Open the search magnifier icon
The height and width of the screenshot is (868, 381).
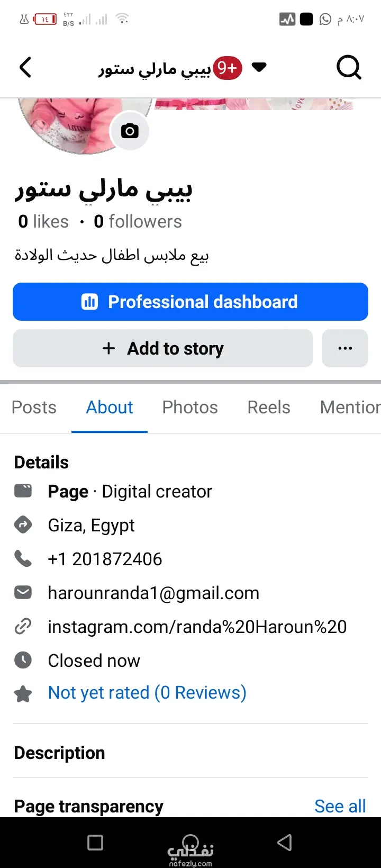pos(349,68)
